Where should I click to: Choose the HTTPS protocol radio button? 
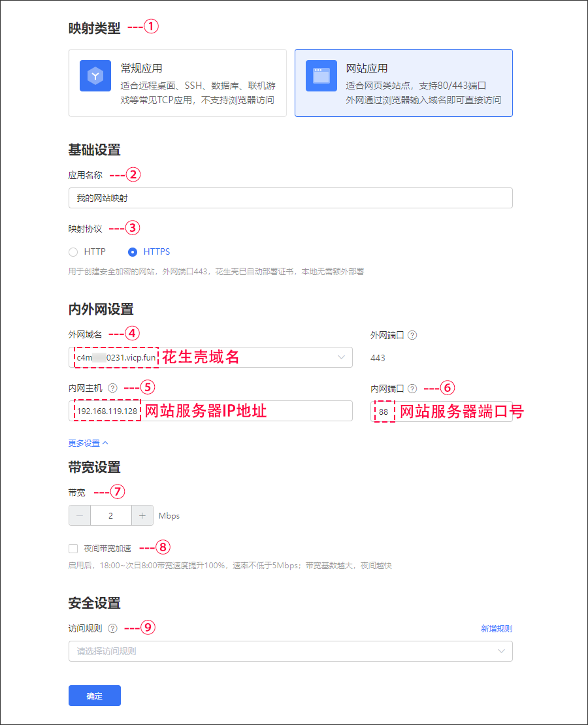click(x=133, y=252)
